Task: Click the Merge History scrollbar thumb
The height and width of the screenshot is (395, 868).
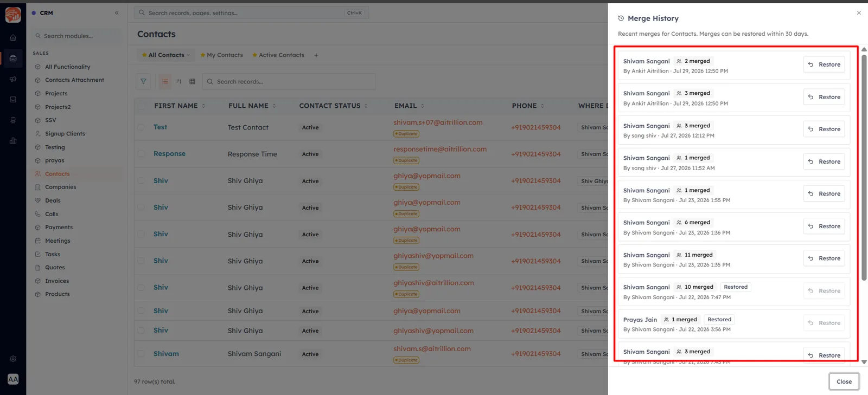Action: point(864,167)
